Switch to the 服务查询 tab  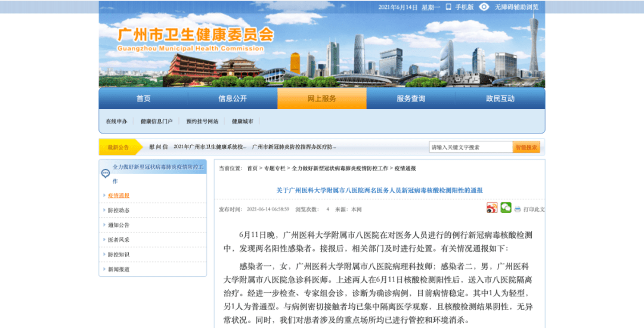pos(411,99)
